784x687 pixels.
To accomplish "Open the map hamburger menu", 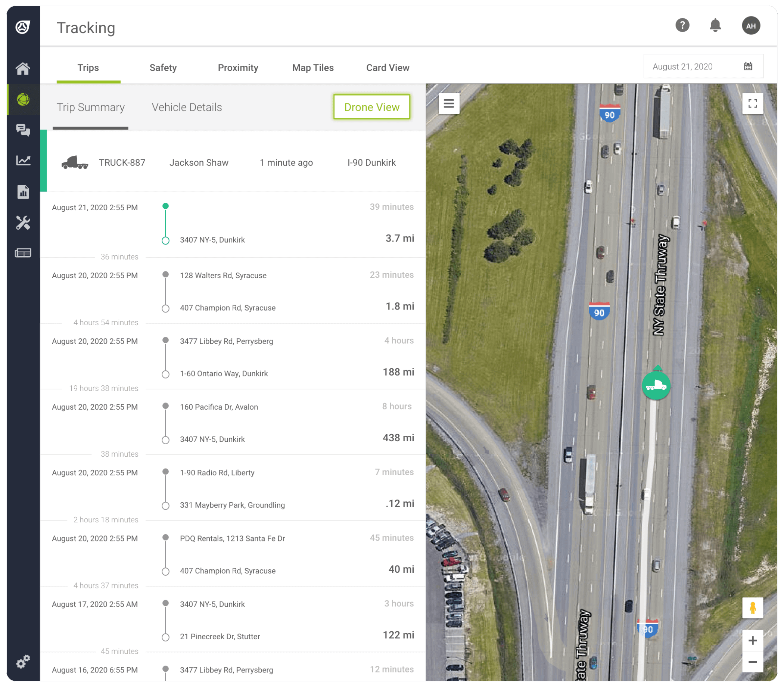I will (449, 103).
